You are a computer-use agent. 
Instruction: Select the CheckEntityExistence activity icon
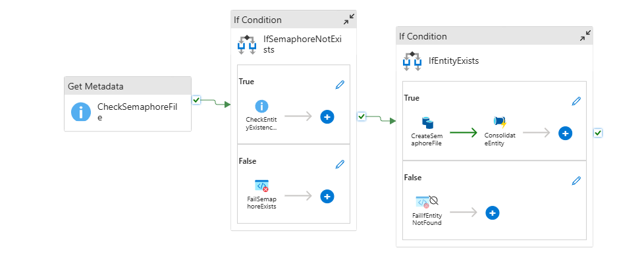pos(261,106)
